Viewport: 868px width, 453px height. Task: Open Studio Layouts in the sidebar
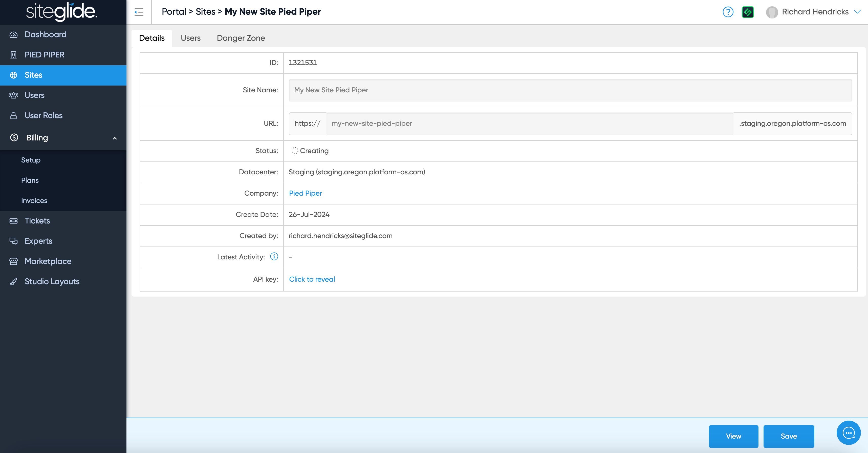[x=63, y=281]
